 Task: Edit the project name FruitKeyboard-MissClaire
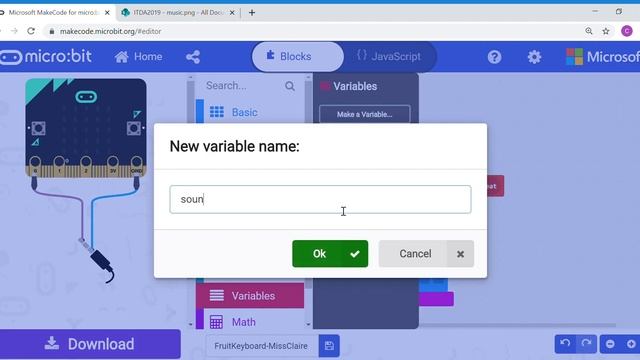(x=261, y=346)
